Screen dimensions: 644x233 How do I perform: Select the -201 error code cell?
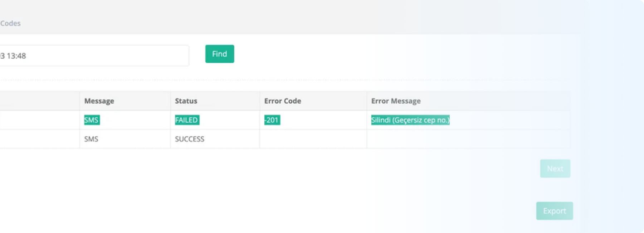[x=272, y=120]
